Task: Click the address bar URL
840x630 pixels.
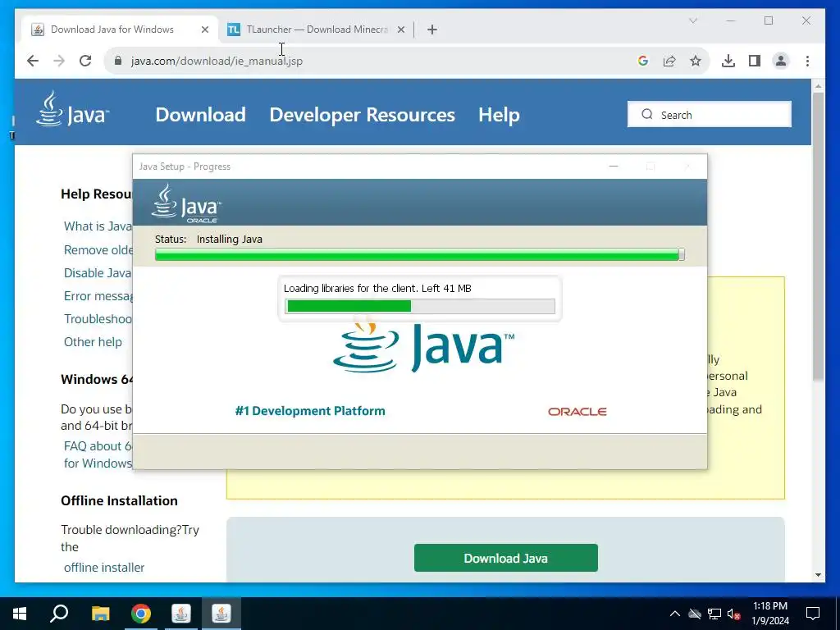Action: [x=217, y=61]
